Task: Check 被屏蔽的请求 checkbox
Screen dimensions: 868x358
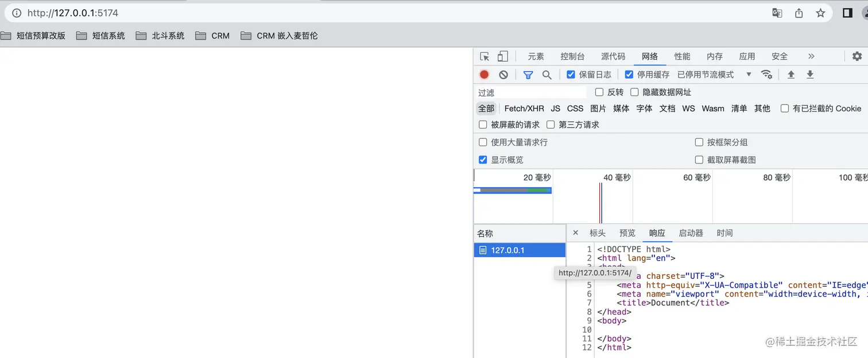Action: [x=483, y=124]
